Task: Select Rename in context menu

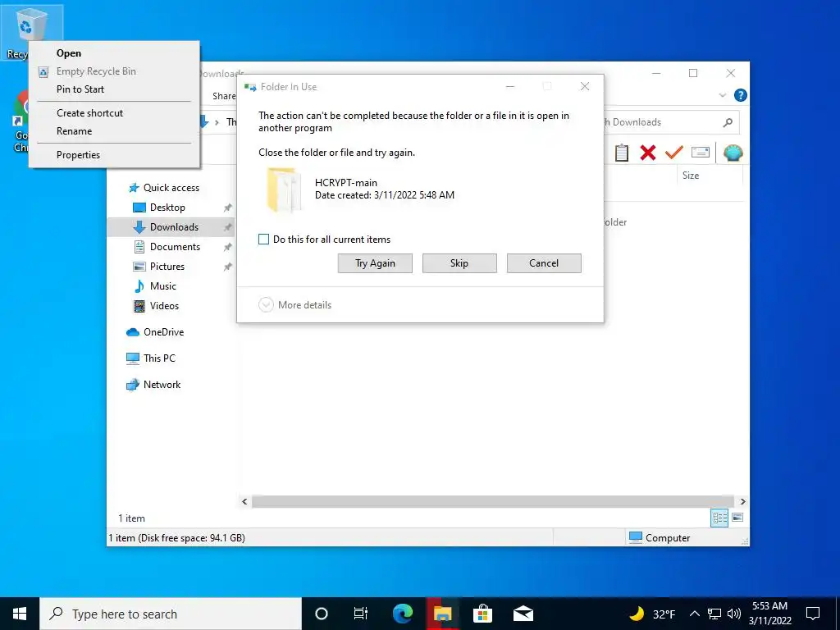Action: pyautogui.click(x=114, y=131)
